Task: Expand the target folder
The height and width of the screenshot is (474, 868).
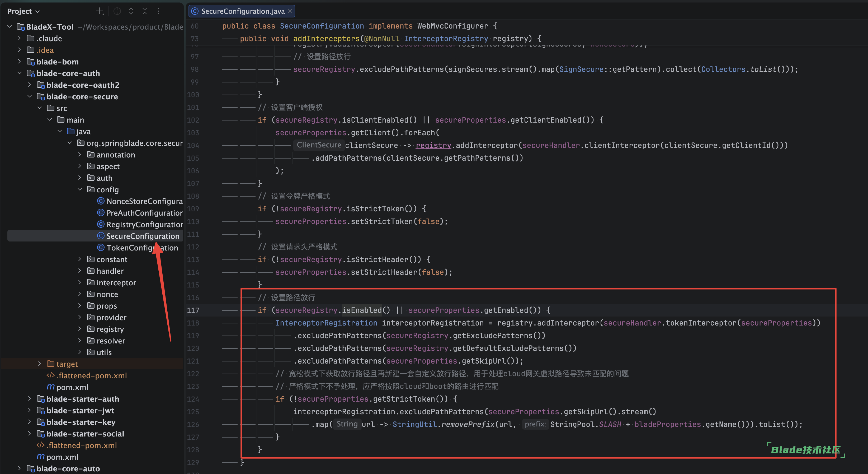Action: coord(39,363)
